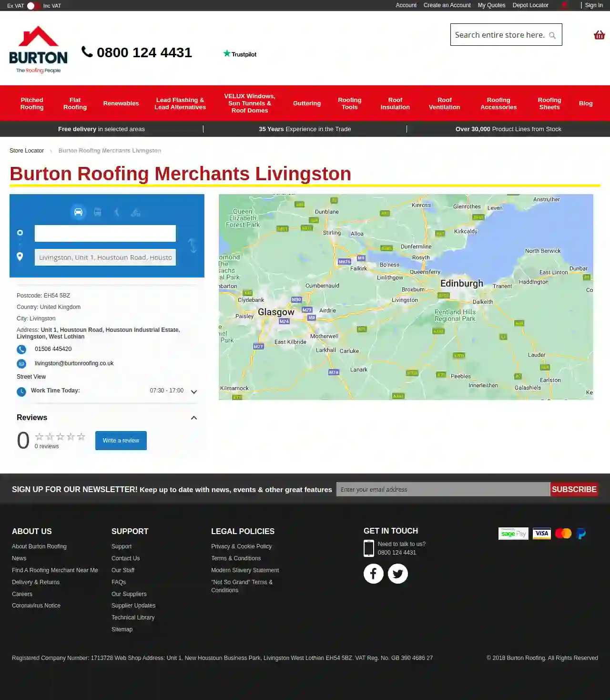Open Pitched Roofing menu

pos(32,103)
